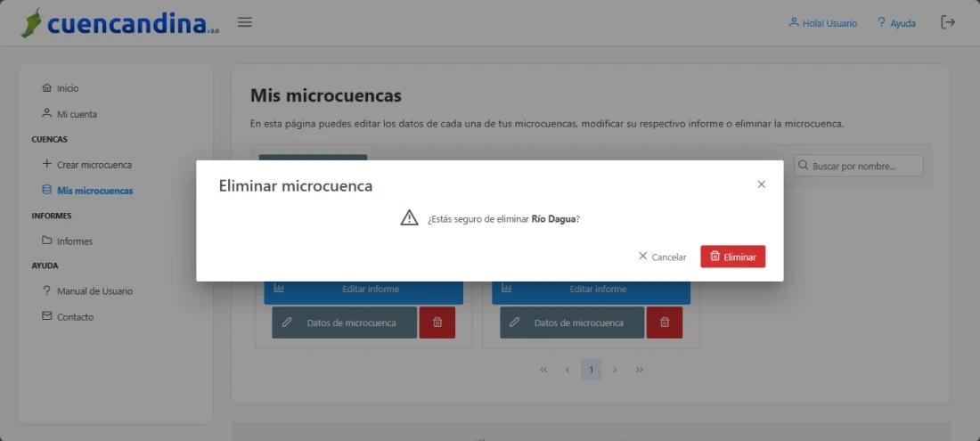Click the hamburger menu icon
Viewport: 980px width, 441px height.
244,22
